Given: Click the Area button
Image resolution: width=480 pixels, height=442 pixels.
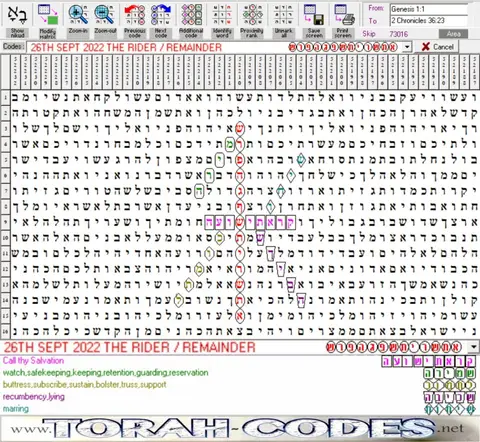Looking at the screenshot, I should (453, 34).
